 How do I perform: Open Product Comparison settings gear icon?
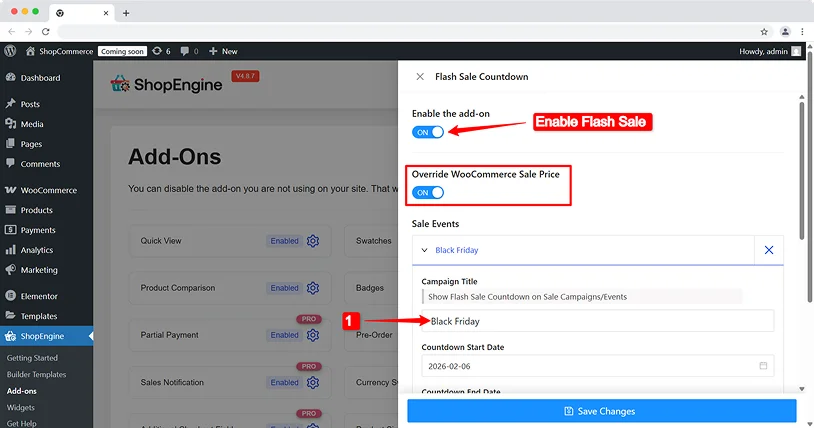pos(313,288)
